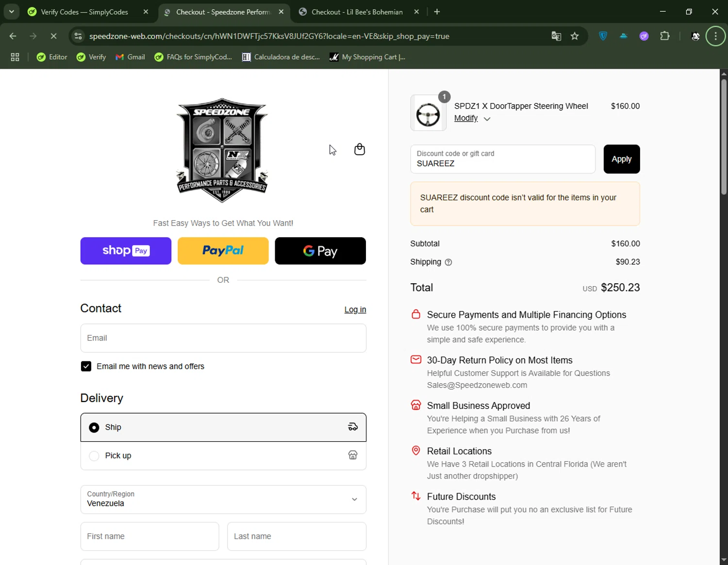
Task: Click scrollbar down arrow
Action: pos(724,560)
